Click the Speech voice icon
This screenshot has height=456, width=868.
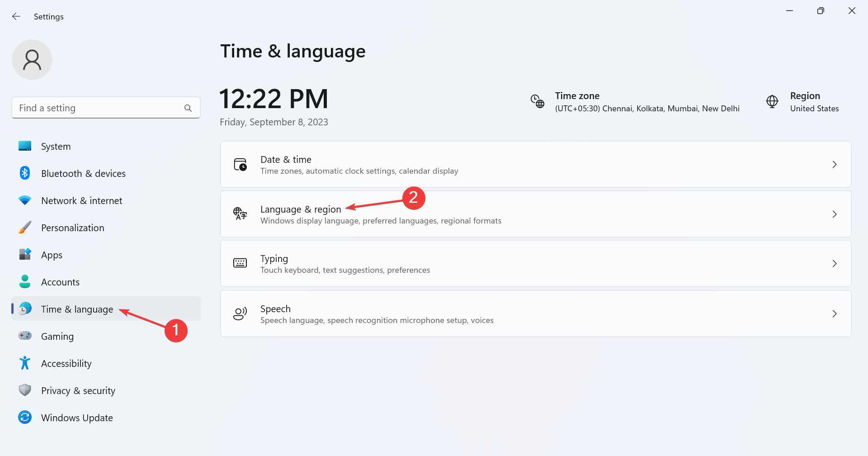click(240, 313)
